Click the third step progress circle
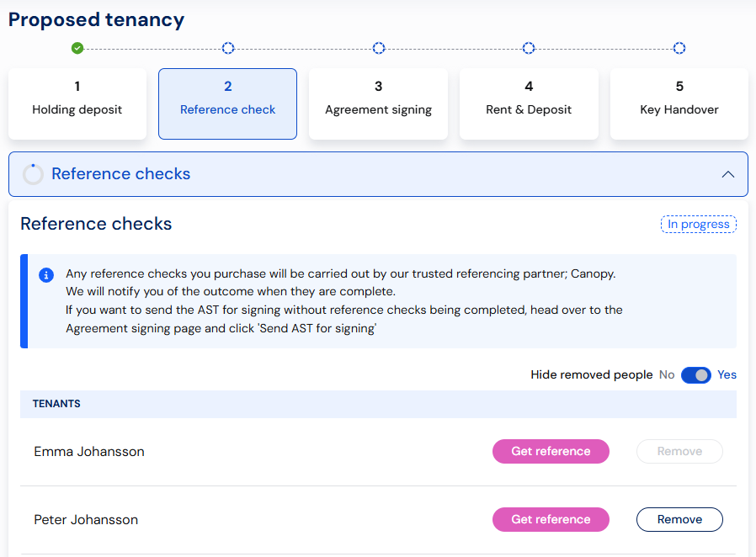756x557 pixels. tap(379, 48)
